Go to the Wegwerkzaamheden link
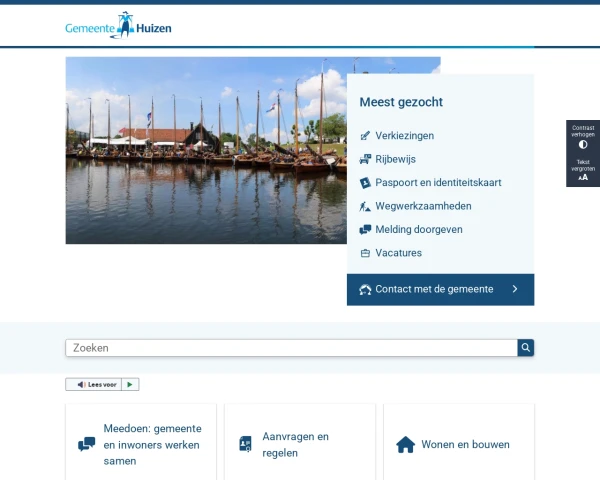Viewport: 600px width, 480px height. [x=423, y=206]
